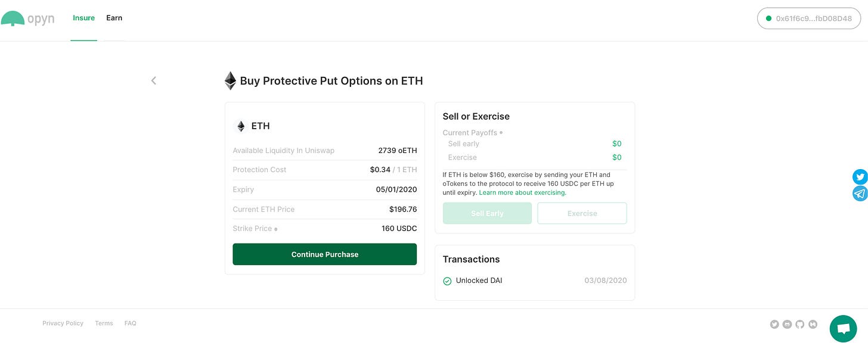Open the Privacy Policy footer link
This screenshot has height=343, width=868.
coord(63,323)
